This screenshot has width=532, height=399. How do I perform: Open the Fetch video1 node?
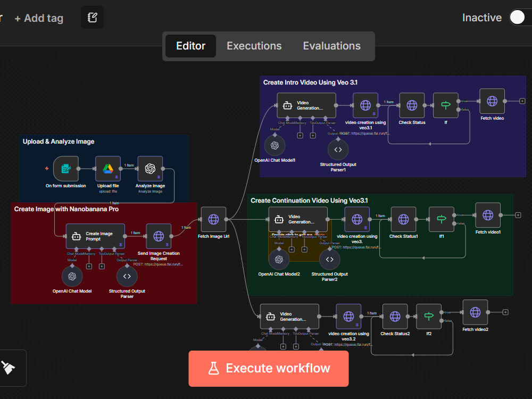coord(488,215)
